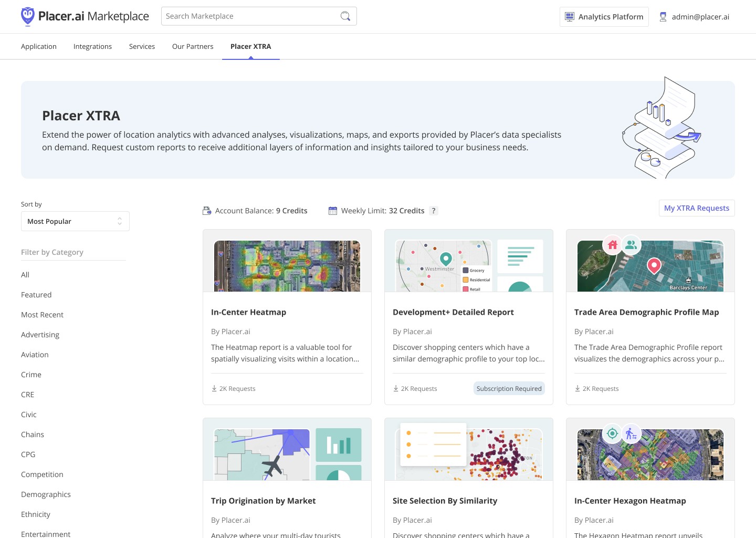Click the Trade Area Demographic Profile Map title
The image size is (756, 538).
[x=646, y=312]
